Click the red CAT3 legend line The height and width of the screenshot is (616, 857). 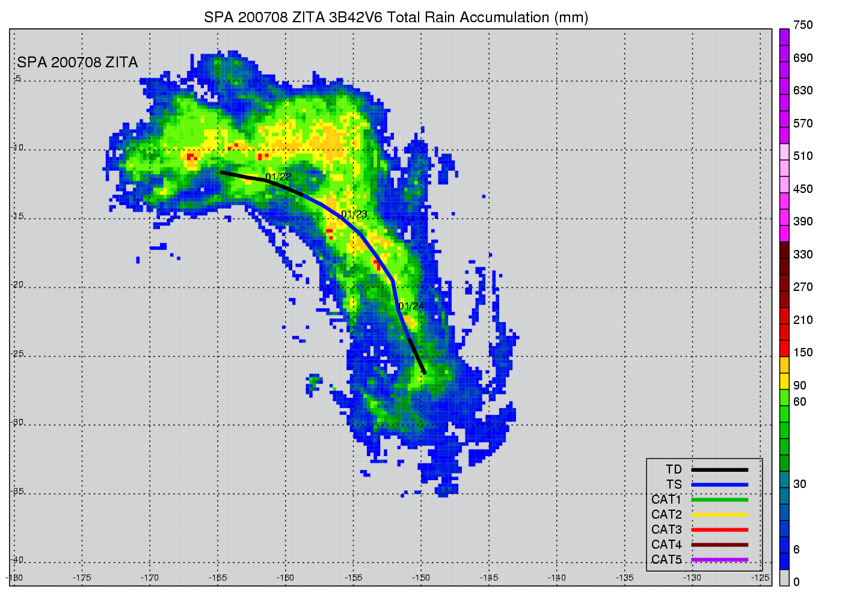click(719, 530)
